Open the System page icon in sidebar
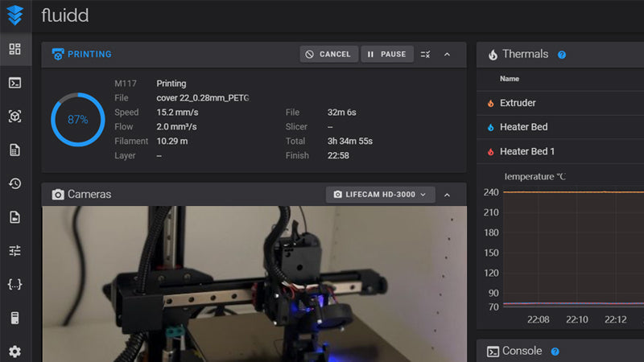This screenshot has height=362, width=644. 14,318
